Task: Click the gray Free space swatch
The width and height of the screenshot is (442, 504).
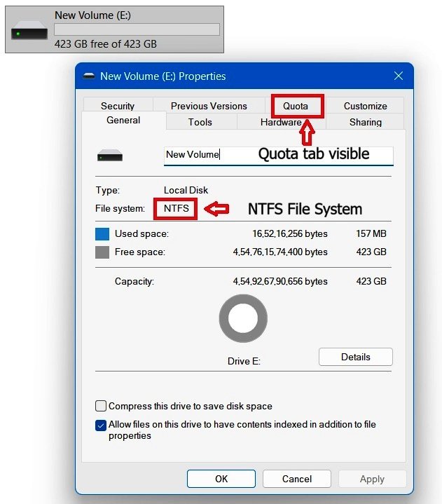Action: pyautogui.click(x=102, y=252)
